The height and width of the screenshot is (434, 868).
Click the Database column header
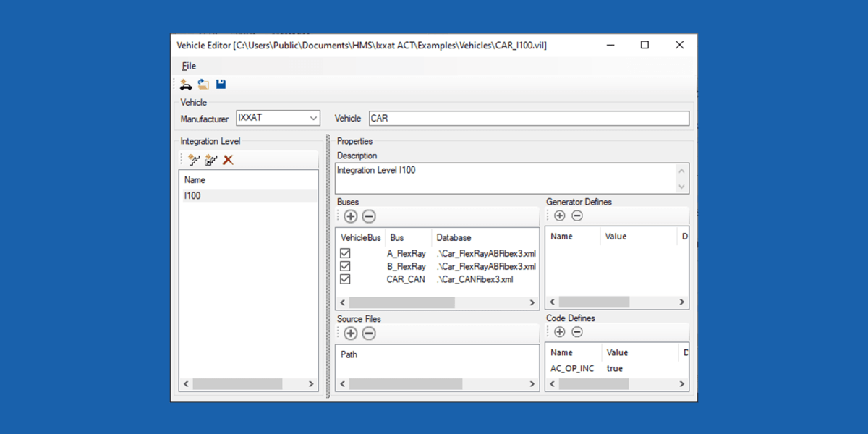click(454, 237)
